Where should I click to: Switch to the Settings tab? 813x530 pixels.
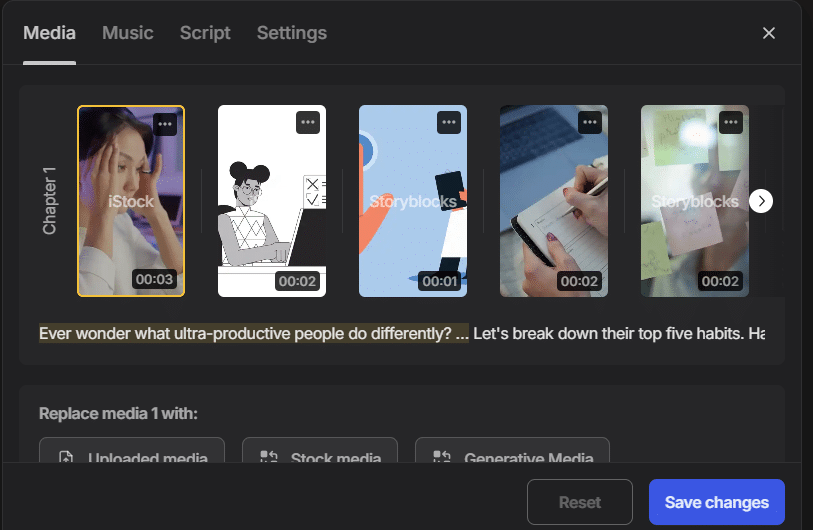coord(292,33)
